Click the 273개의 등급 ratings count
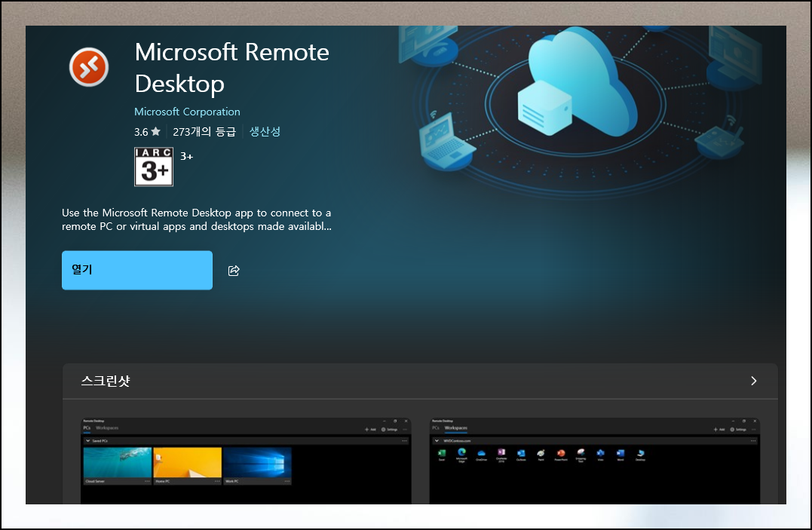 (204, 132)
